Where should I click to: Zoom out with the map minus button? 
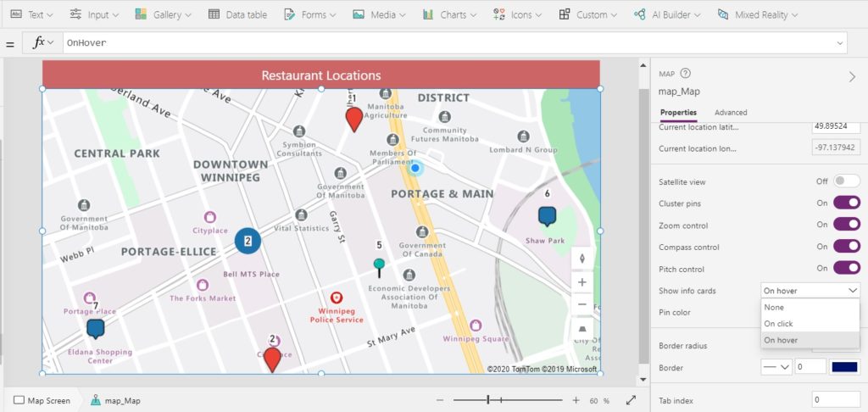(581, 304)
